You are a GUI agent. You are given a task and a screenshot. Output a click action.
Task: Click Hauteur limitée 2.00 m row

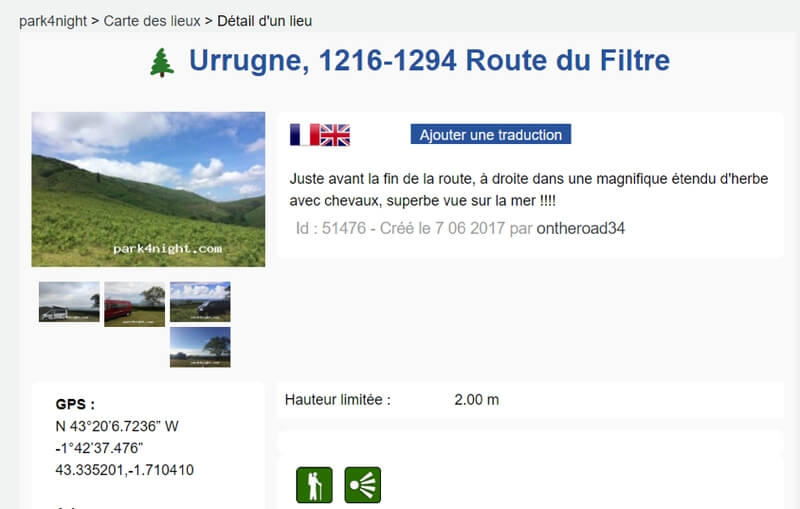click(x=530, y=400)
